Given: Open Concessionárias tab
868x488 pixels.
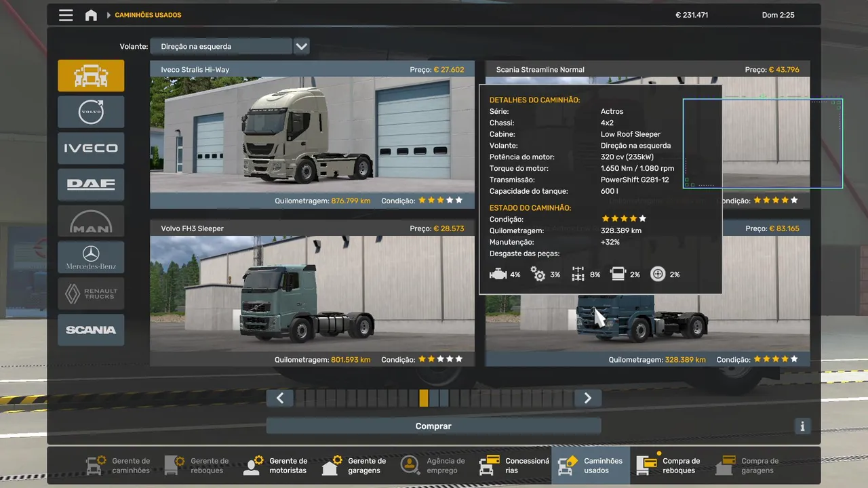Looking at the screenshot, I should point(513,466).
